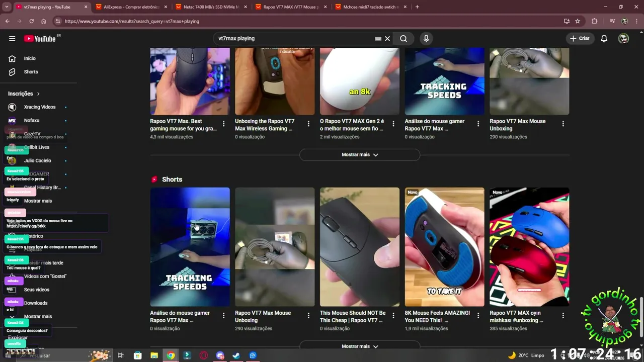
Task: Click the Criar button
Action: [x=580, y=39]
